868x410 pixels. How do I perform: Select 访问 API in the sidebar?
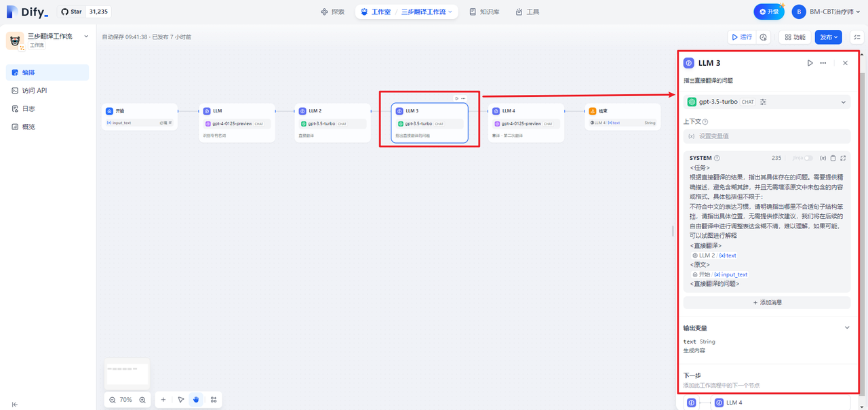point(47,90)
